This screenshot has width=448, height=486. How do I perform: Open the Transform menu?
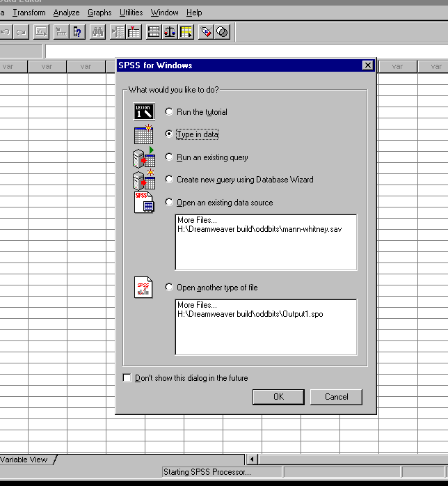tap(29, 13)
